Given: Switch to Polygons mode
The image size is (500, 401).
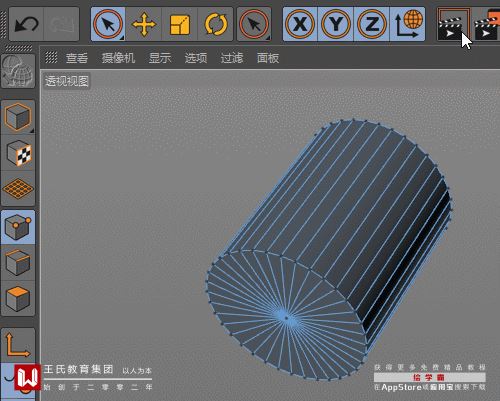Looking at the screenshot, I should coord(18,298).
